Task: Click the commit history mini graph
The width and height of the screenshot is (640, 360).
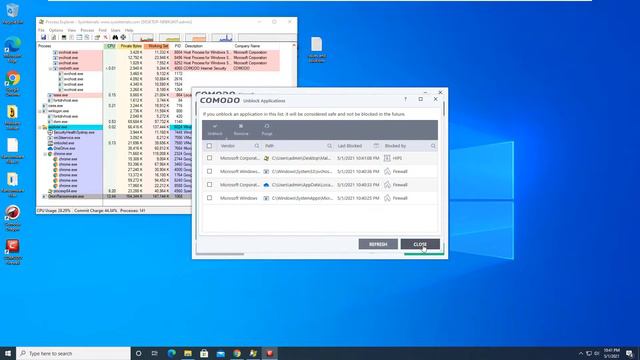Action: 169,38
